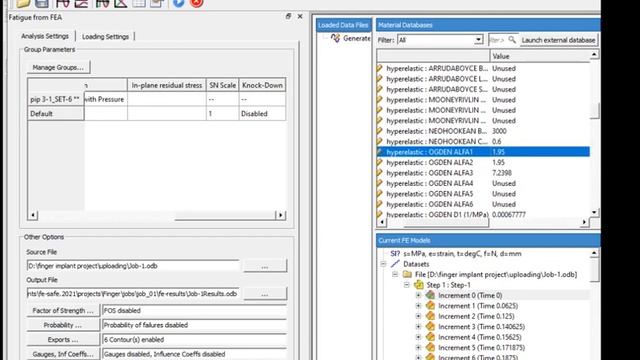Image resolution: width=640 pixels, height=360 pixels.
Task: Click the red stop icon in toolbar
Action: click(197, 3)
